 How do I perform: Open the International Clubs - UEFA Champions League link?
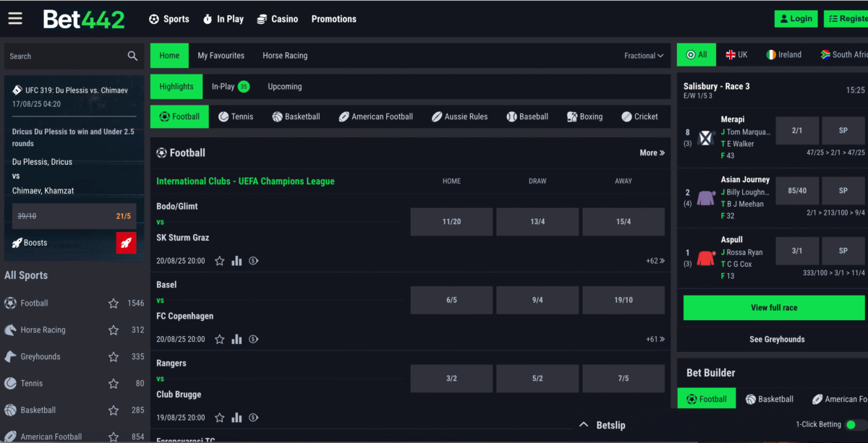click(x=245, y=181)
